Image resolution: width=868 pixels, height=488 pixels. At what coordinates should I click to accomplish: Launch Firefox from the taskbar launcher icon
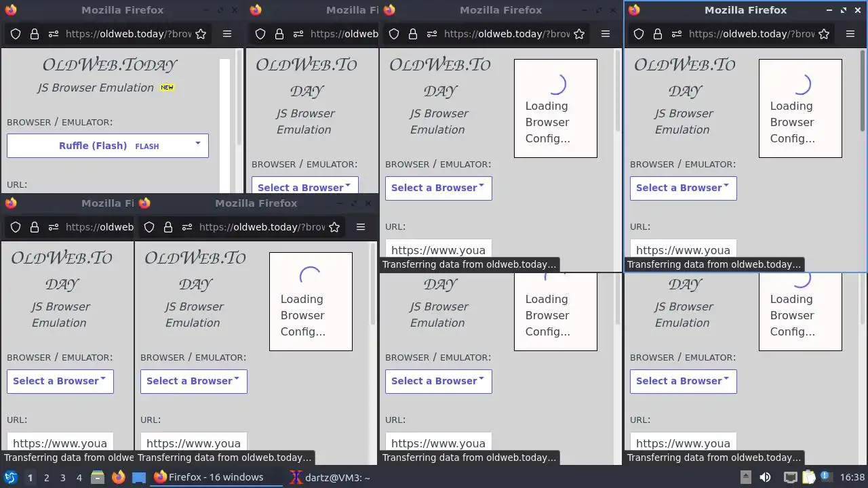119,477
